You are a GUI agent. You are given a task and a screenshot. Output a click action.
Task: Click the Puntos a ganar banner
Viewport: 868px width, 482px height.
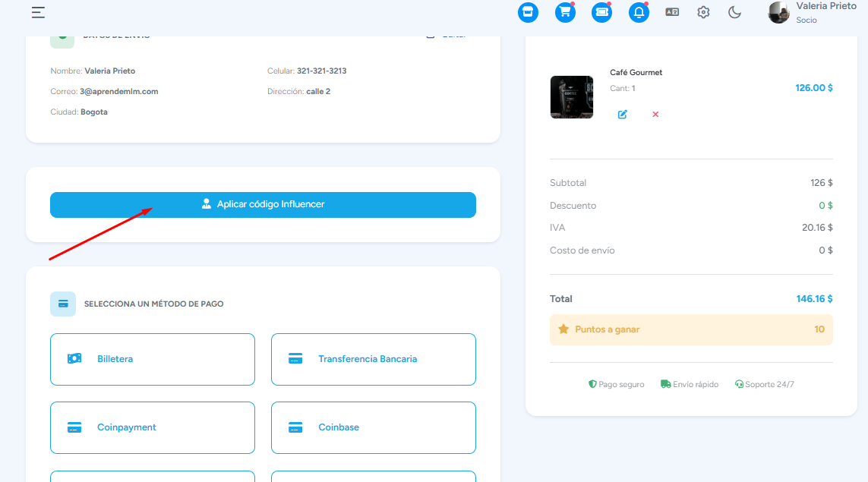(x=691, y=330)
